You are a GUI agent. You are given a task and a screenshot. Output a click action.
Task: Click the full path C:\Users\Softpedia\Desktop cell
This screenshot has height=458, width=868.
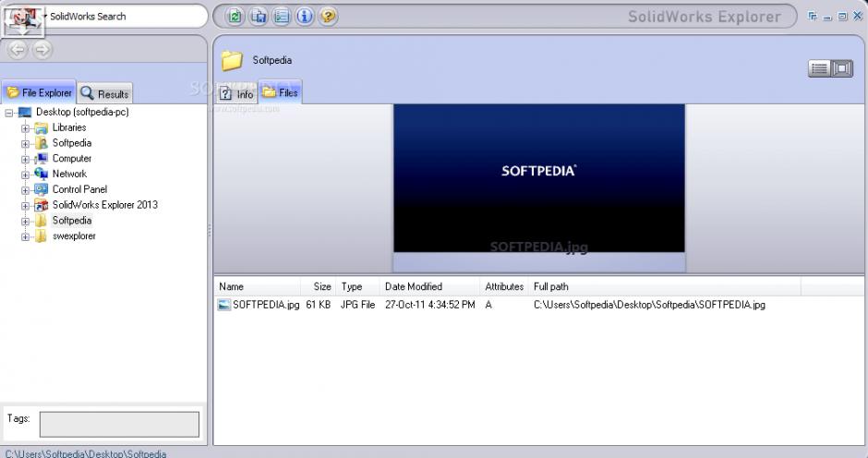(x=649, y=305)
